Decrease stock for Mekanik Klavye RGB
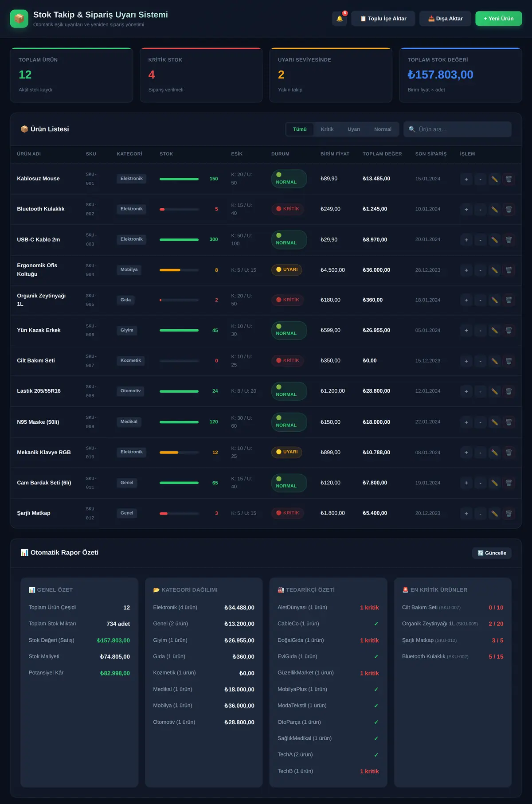This screenshot has width=532, height=804. pyautogui.click(x=480, y=453)
